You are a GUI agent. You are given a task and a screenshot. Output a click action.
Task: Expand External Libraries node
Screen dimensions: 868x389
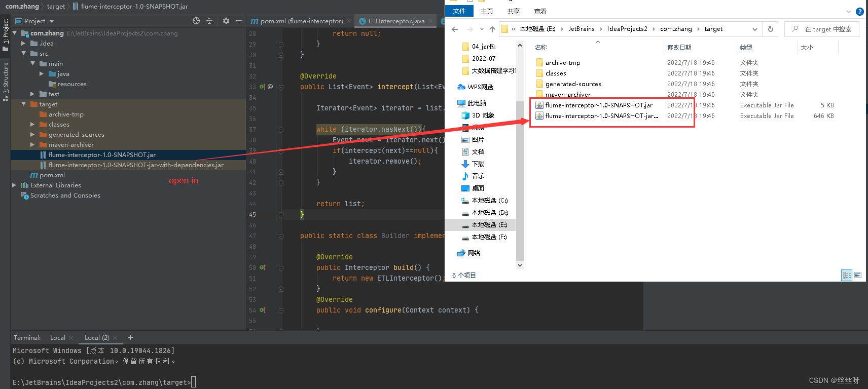click(x=14, y=185)
